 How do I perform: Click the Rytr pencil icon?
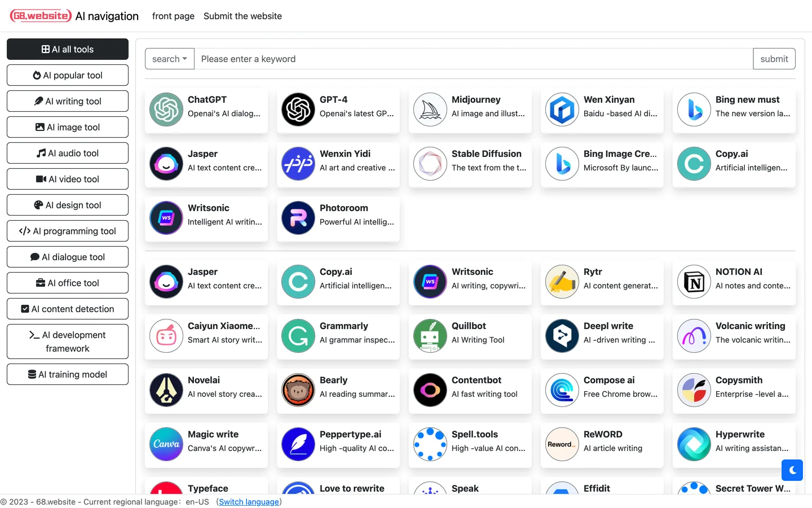562,282
